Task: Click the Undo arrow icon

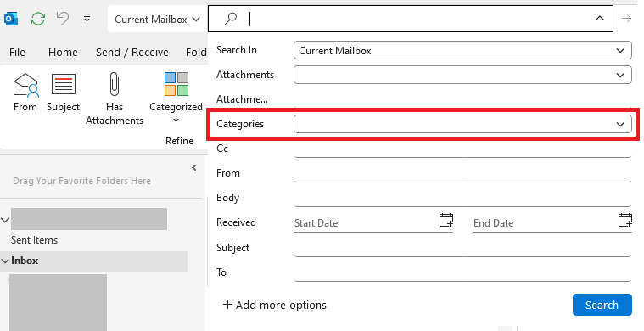Action: click(x=63, y=19)
